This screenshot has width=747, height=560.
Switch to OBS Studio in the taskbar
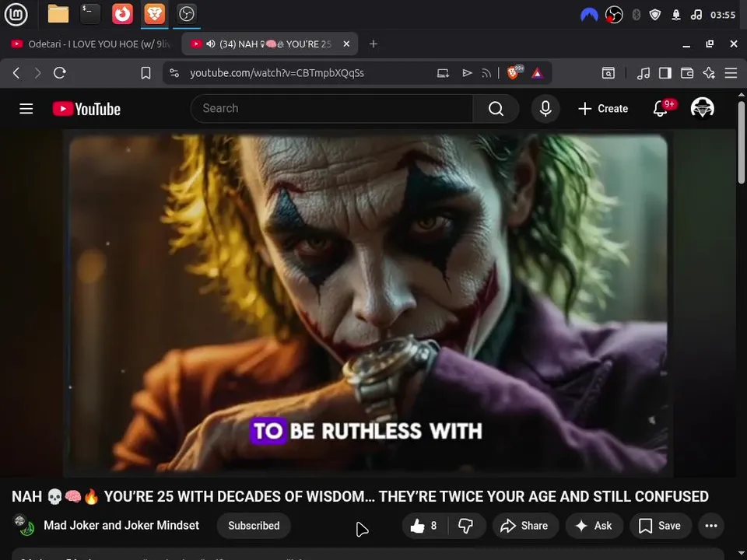click(x=186, y=14)
